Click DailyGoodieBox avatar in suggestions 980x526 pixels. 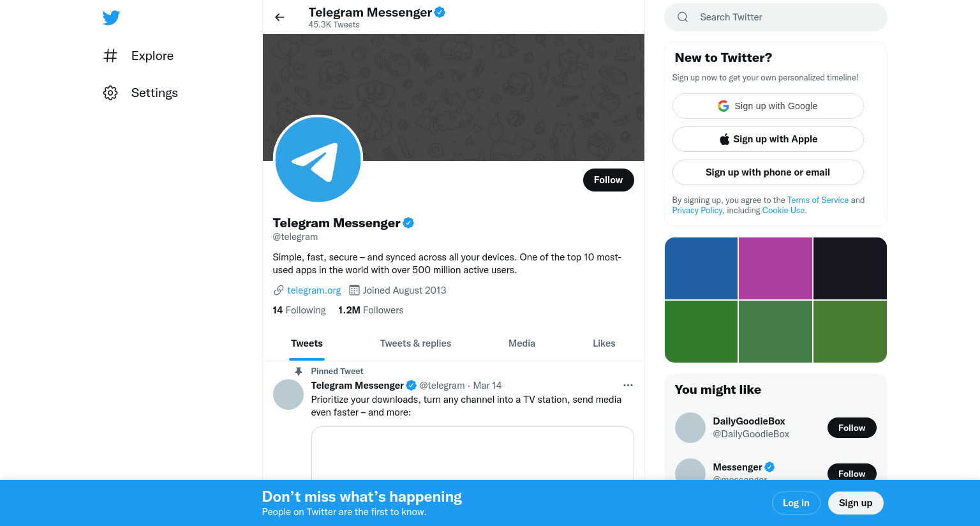click(690, 428)
